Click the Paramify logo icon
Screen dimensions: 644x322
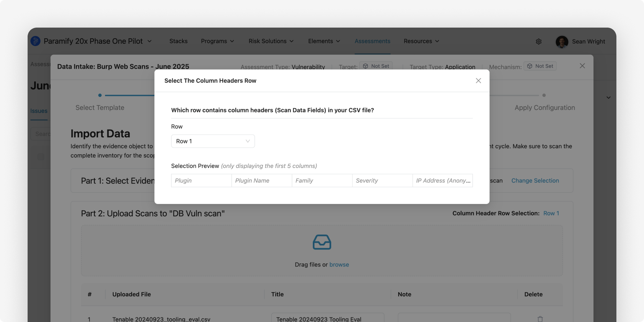[x=36, y=41]
